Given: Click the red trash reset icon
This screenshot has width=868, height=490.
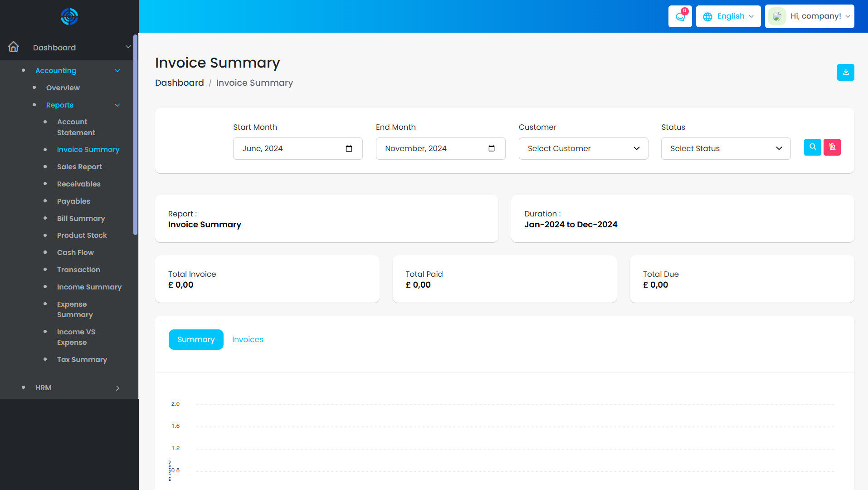Looking at the screenshot, I should [832, 147].
